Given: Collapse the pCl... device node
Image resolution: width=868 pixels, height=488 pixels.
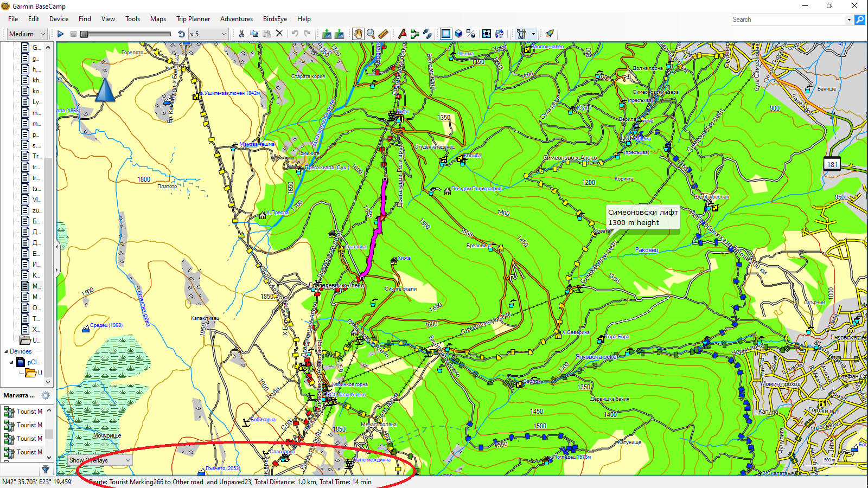Looking at the screenshot, I should (x=11, y=362).
